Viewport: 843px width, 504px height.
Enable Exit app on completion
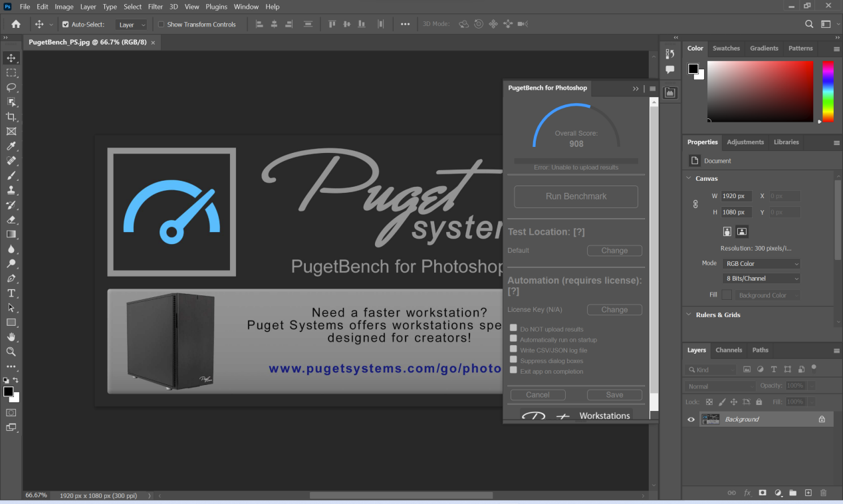pyautogui.click(x=513, y=370)
